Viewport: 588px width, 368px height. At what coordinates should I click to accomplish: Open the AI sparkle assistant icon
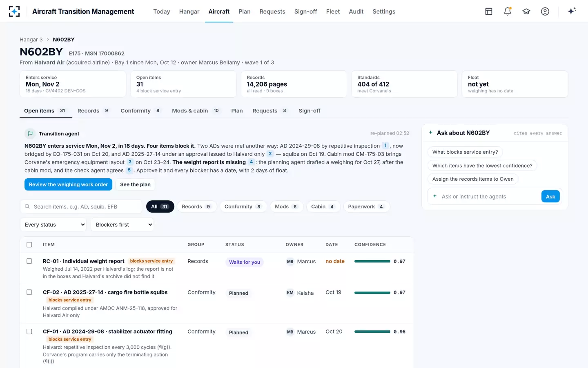[x=572, y=11]
